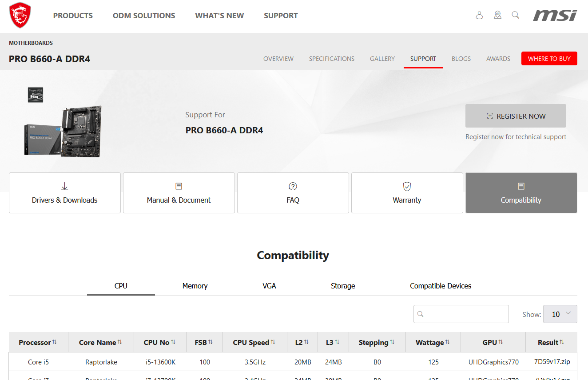Click the WHERE TO BUY button
This screenshot has height=380, width=588.
coord(549,59)
